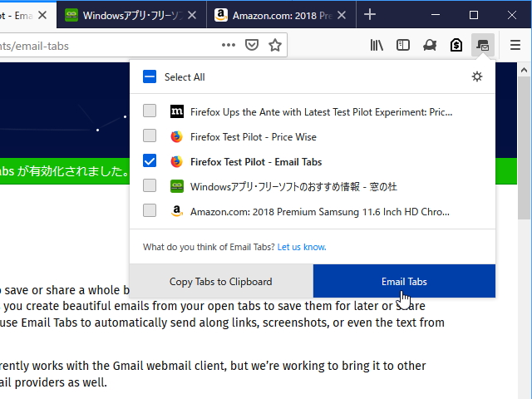Open Email Tabs settings gear

pyautogui.click(x=477, y=76)
